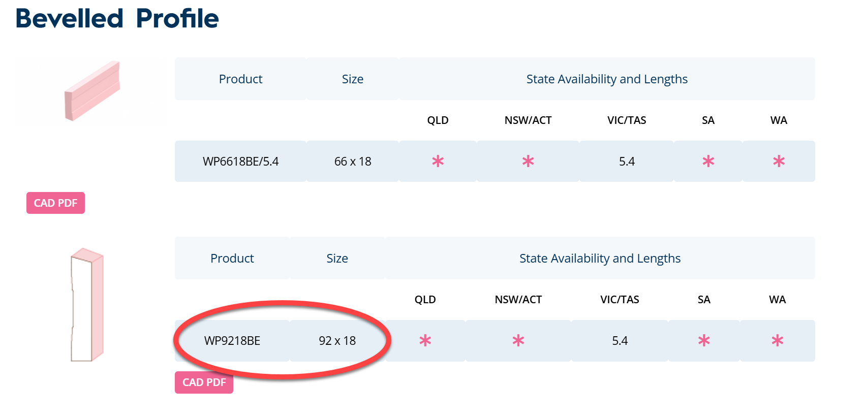This screenshot has height=417, width=868.
Task: Select the WP9218BE product code cell
Action: pyautogui.click(x=232, y=341)
